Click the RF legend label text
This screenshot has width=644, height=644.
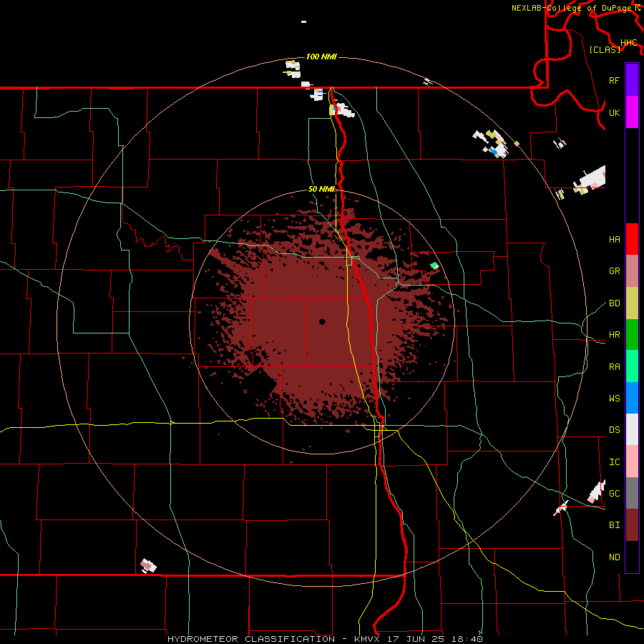[614, 80]
